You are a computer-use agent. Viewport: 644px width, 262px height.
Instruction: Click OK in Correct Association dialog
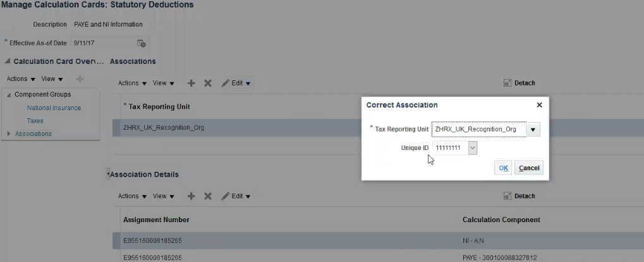click(x=503, y=168)
